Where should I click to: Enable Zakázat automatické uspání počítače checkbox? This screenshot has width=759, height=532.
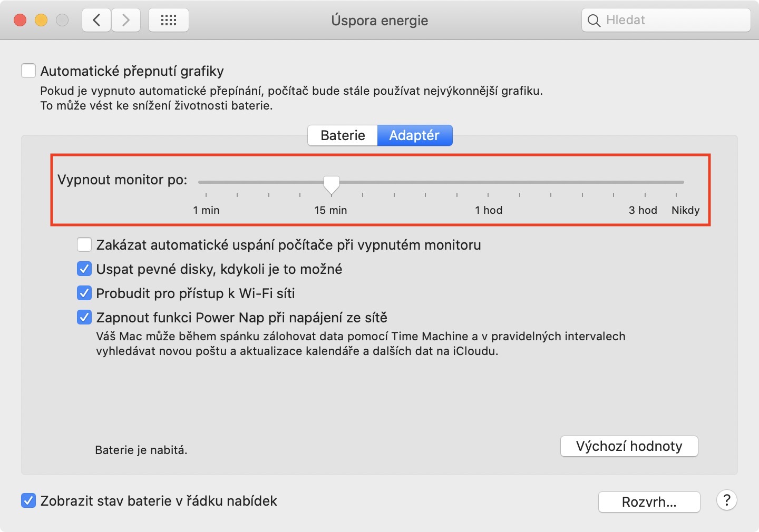(84, 245)
